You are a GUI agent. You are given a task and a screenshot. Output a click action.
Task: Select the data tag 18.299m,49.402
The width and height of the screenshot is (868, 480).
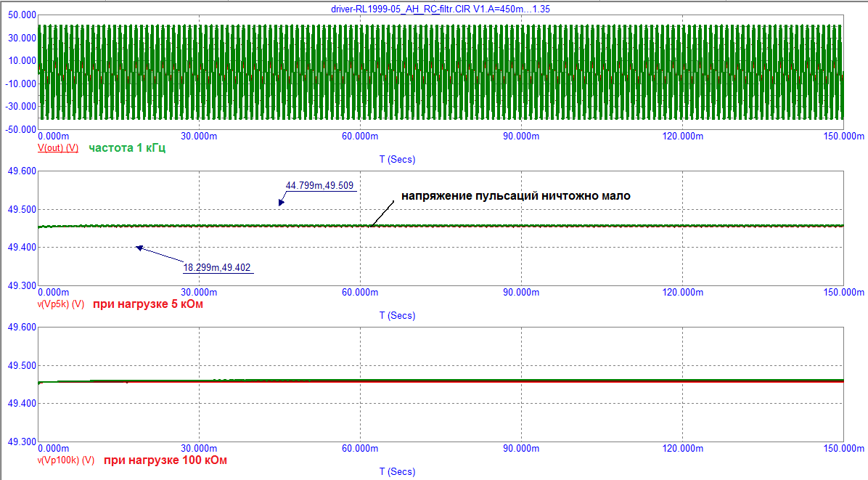point(217,267)
